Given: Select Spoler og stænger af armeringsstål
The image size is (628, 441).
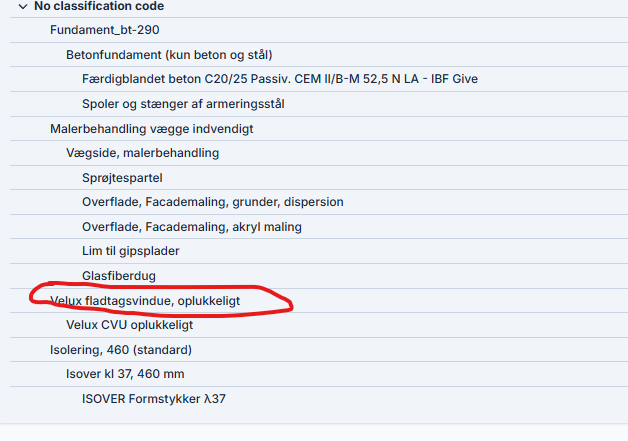Looking at the screenshot, I should [x=183, y=104].
